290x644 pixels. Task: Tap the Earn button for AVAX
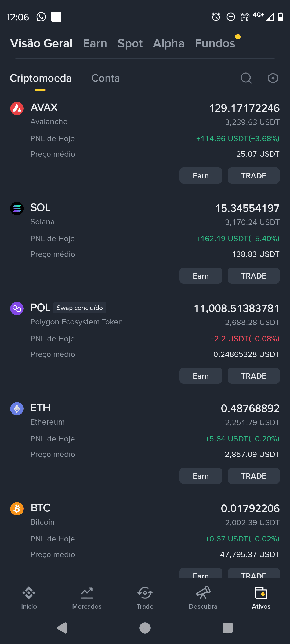pyautogui.click(x=201, y=175)
